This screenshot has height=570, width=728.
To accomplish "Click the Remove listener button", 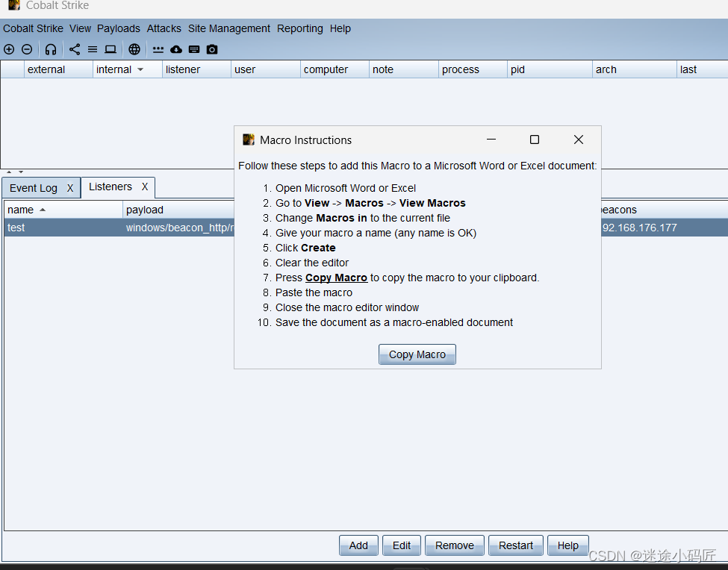I will [x=455, y=545].
